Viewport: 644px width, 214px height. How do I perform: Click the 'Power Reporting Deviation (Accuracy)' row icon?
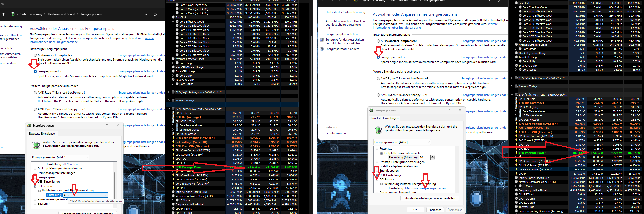pyautogui.click(x=516, y=211)
